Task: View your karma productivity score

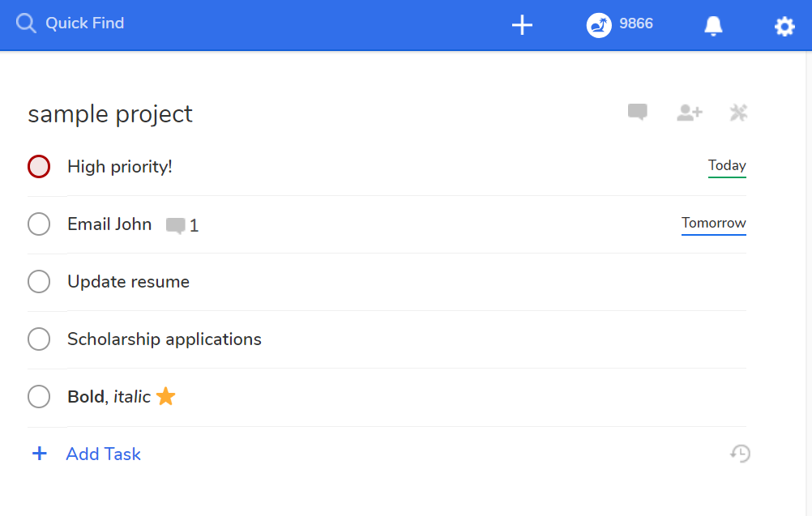Action: pyautogui.click(x=620, y=24)
